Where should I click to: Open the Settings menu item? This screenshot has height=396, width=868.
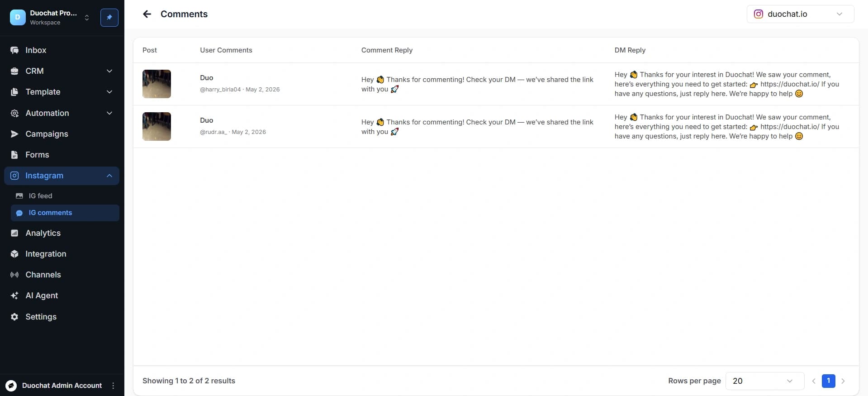tap(62, 317)
